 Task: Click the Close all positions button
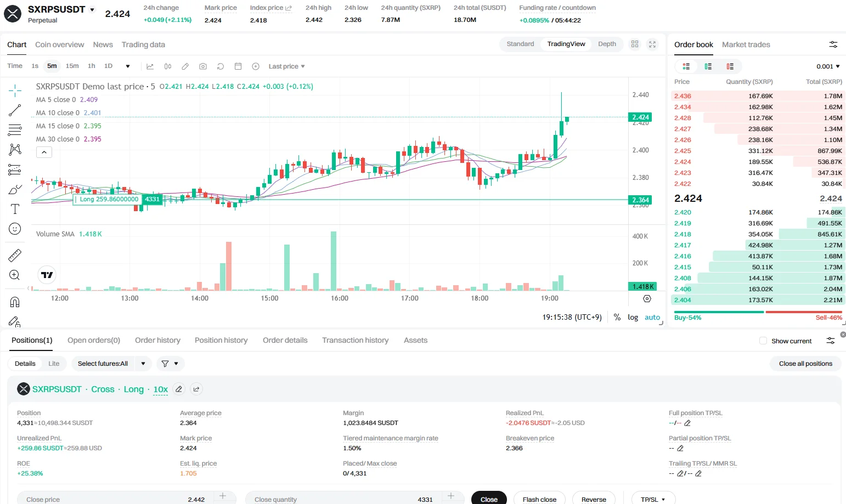[x=805, y=364]
